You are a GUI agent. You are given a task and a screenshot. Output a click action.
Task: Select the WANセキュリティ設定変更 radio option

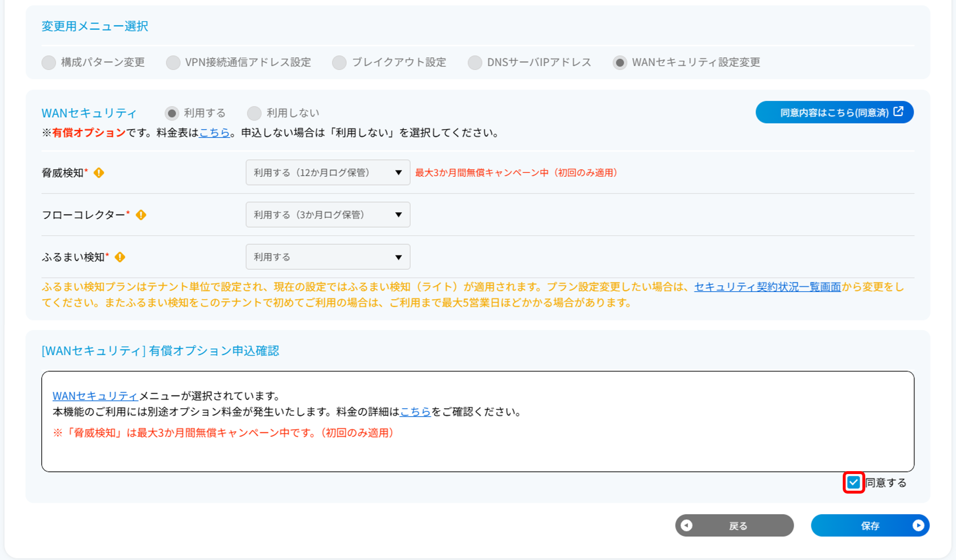(x=620, y=63)
